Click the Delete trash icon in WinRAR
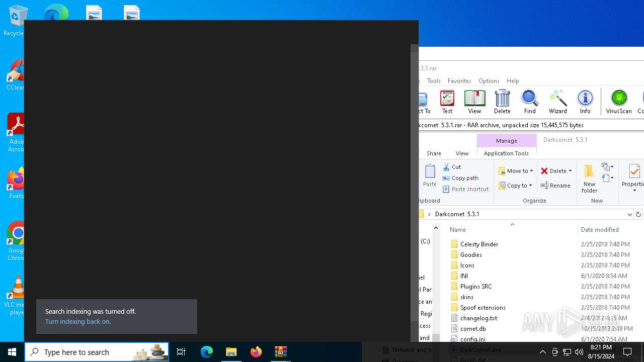The height and width of the screenshot is (362, 644). tap(502, 102)
